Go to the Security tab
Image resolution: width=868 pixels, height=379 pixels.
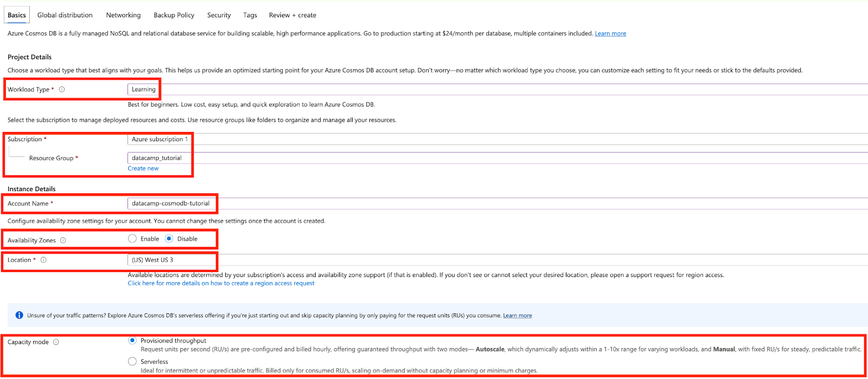point(219,15)
